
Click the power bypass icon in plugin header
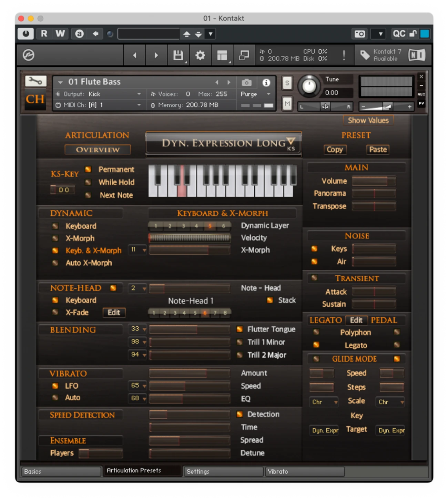coord(26,33)
